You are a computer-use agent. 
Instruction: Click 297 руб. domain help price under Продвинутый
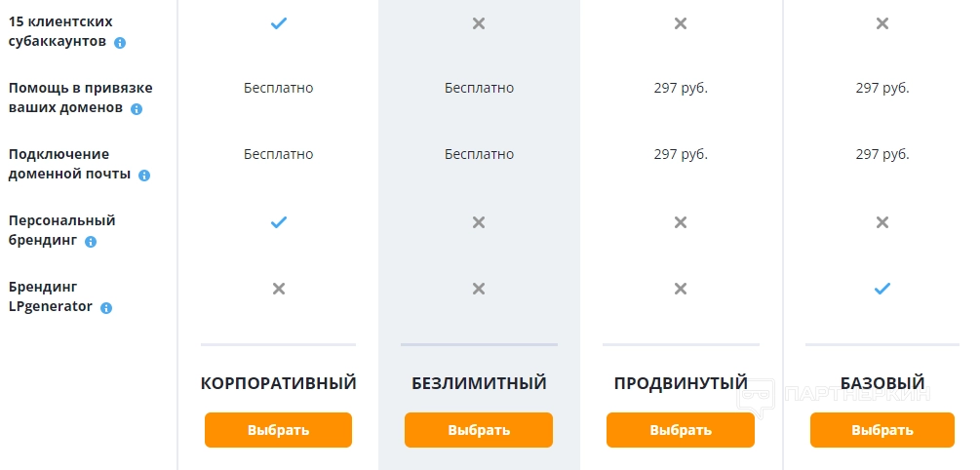pos(681,88)
